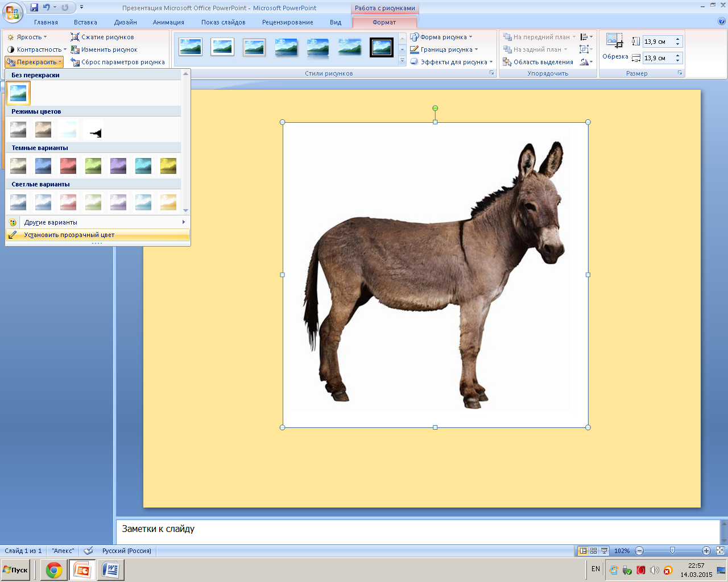Open the Главная ribbon tab
728x582 pixels.
(46, 22)
